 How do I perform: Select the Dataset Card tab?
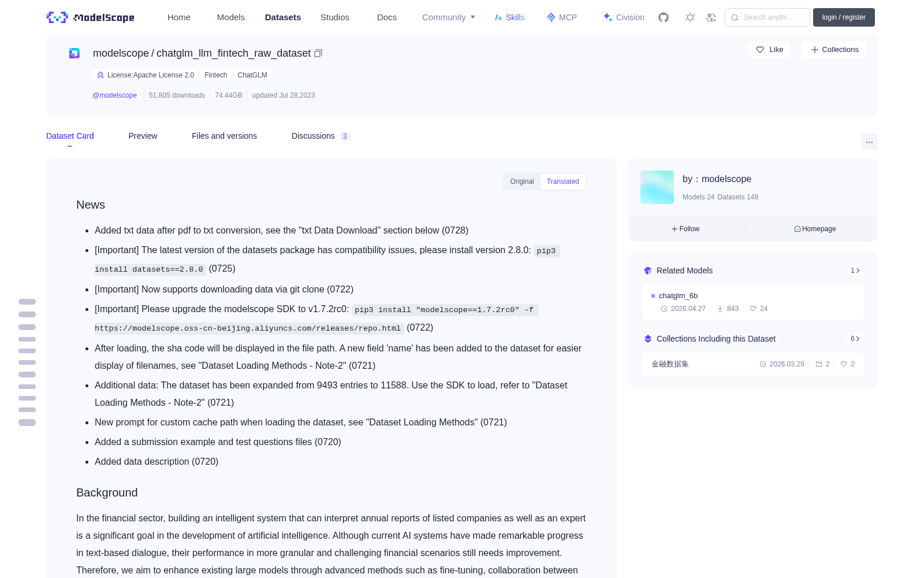(70, 136)
